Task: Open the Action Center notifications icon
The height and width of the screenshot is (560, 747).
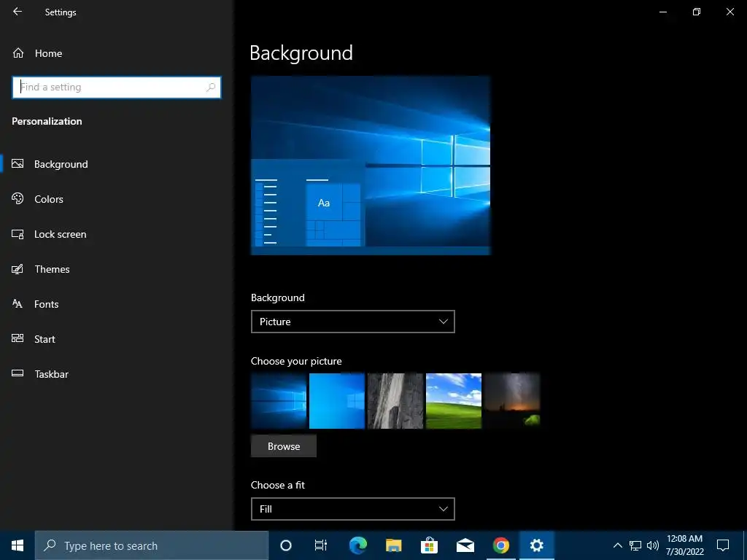Action: pos(723,545)
